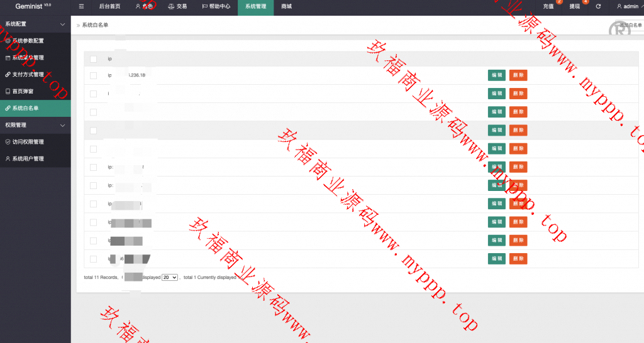Click the refresh icon in top bar

pos(598,6)
